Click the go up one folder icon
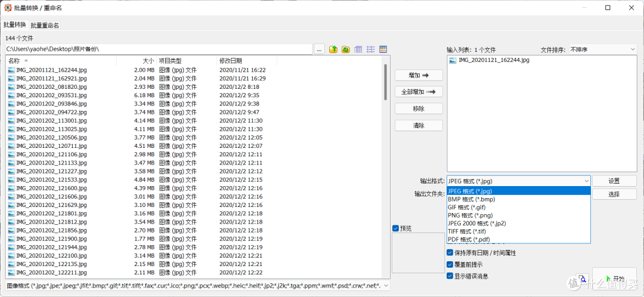Image resolution: width=644 pixels, height=297 pixels. click(333, 49)
